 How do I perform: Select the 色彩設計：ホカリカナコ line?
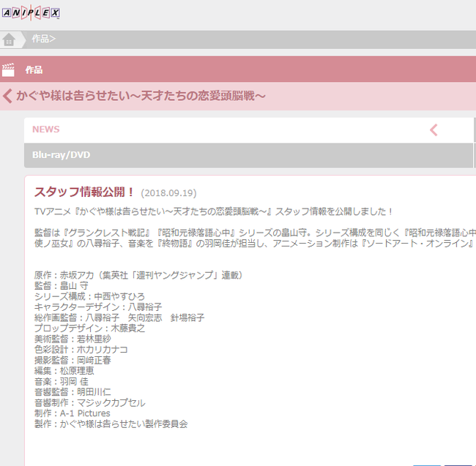coord(81,350)
